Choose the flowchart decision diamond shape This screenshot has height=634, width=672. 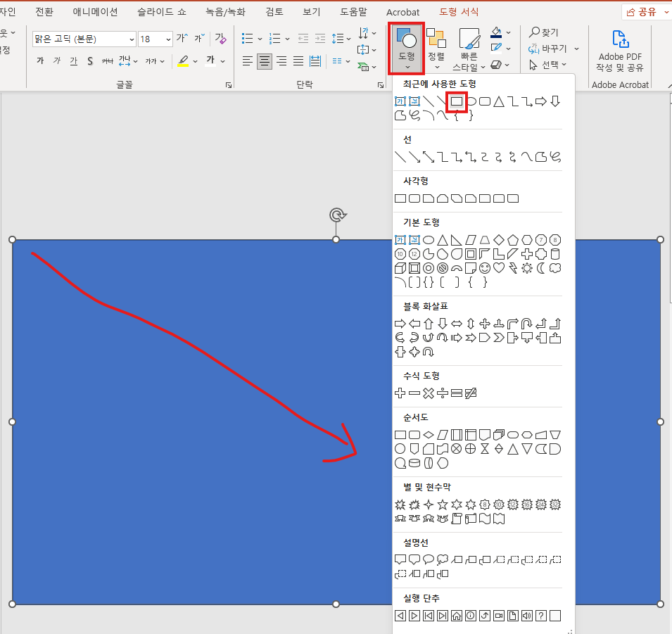click(x=429, y=435)
